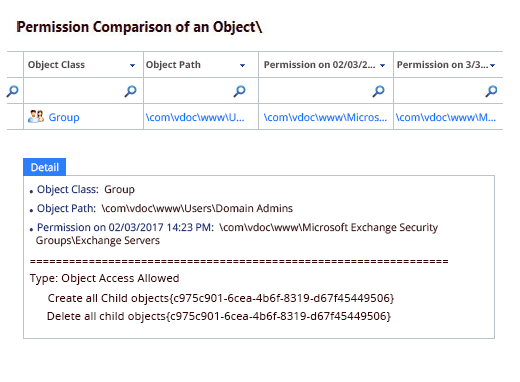
Task: Click the magnifier in the Object Class filter
Action: (x=130, y=91)
